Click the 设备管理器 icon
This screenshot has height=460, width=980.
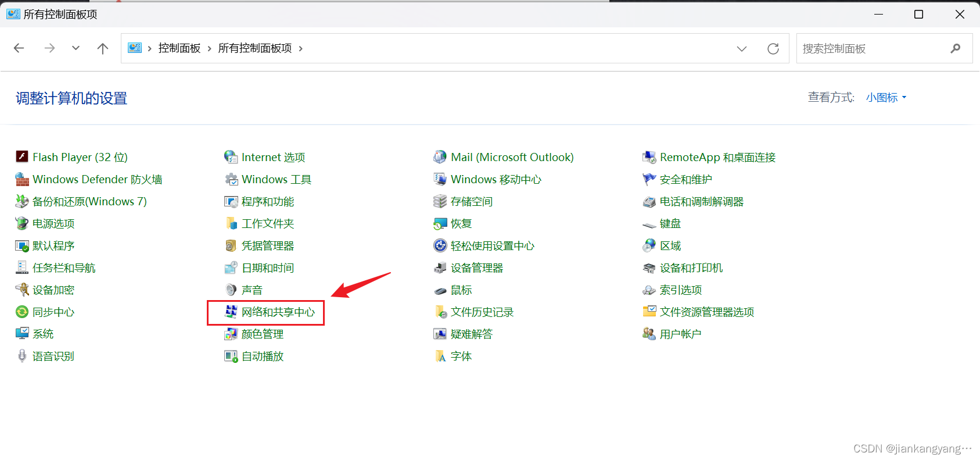[440, 268]
